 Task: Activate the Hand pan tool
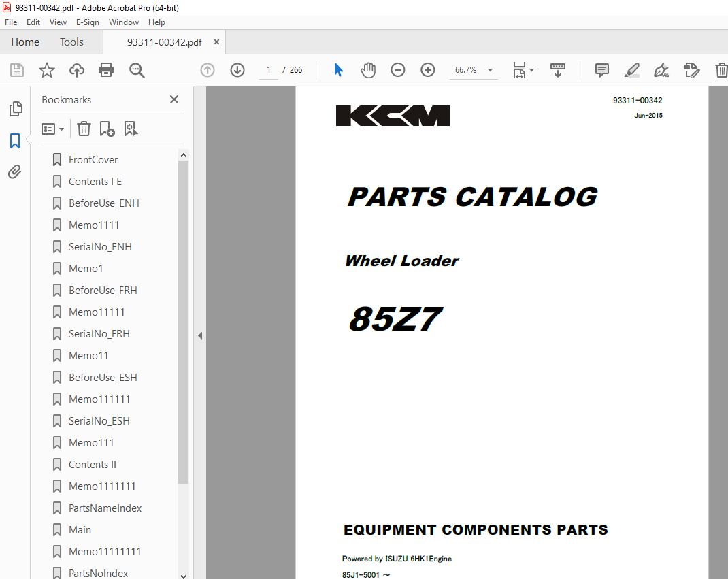point(368,70)
